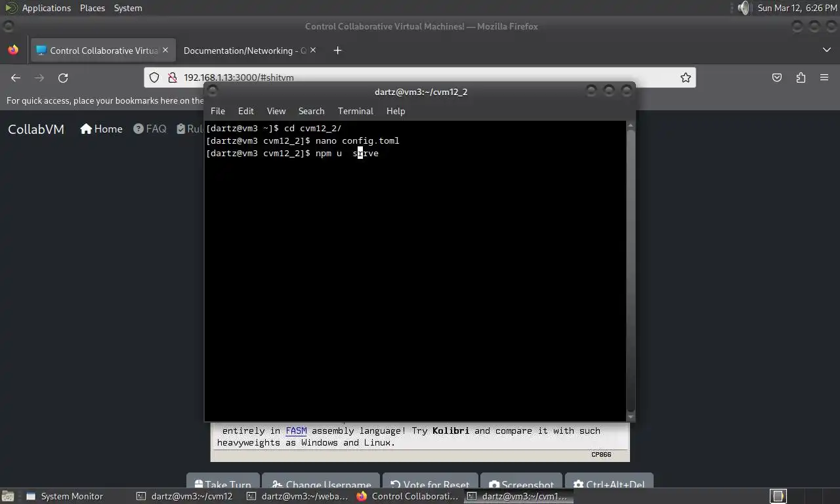Click show desktop icon in bottom panel

click(x=8, y=496)
